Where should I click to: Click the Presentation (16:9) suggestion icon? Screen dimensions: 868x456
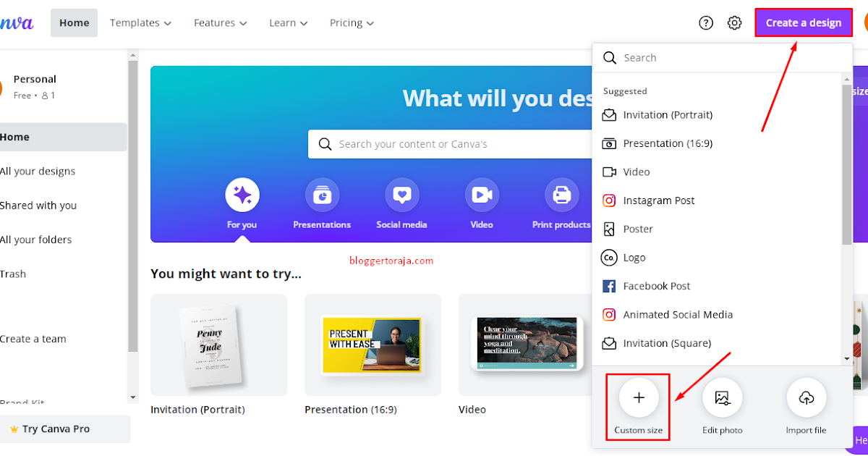pyautogui.click(x=610, y=143)
